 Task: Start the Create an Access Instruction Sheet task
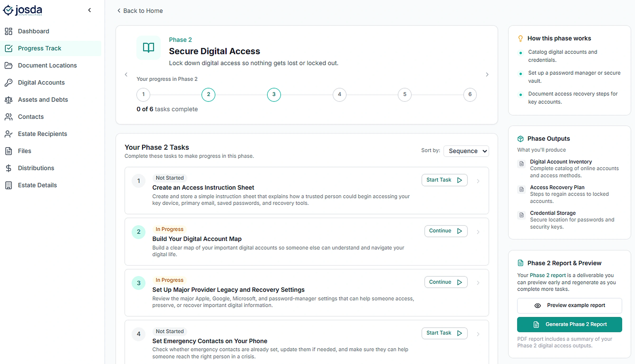tap(444, 180)
